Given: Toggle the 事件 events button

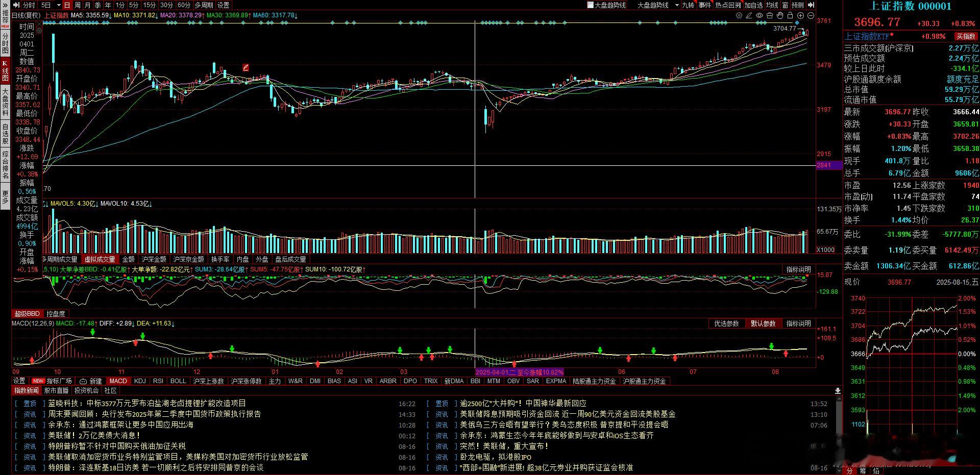Looking at the screenshot, I should click(705, 5).
